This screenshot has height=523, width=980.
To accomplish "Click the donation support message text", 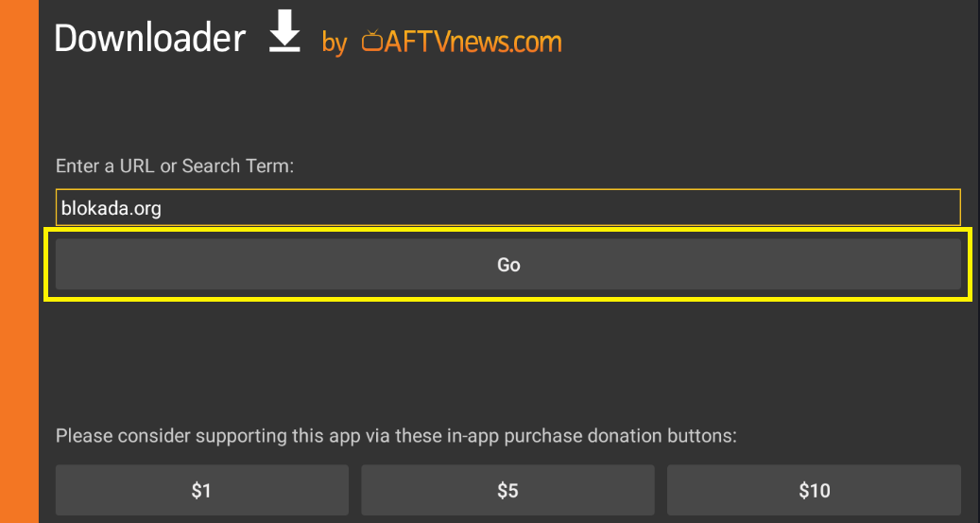I will [396, 436].
